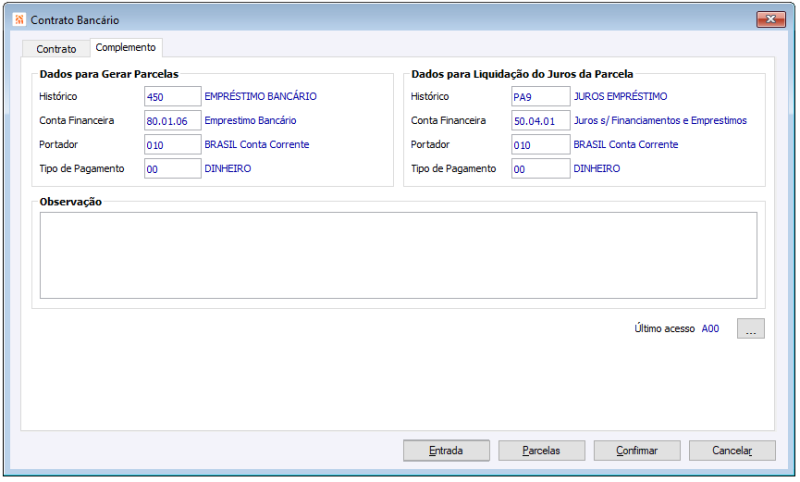This screenshot has height=482, width=800.
Task: Open the Parcelas button
Action: click(541, 451)
